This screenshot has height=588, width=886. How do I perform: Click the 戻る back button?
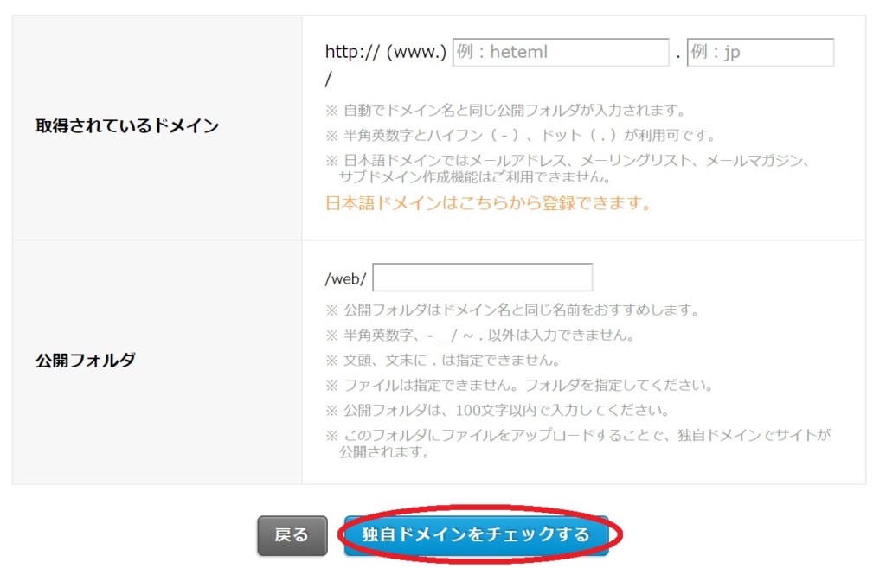[292, 535]
